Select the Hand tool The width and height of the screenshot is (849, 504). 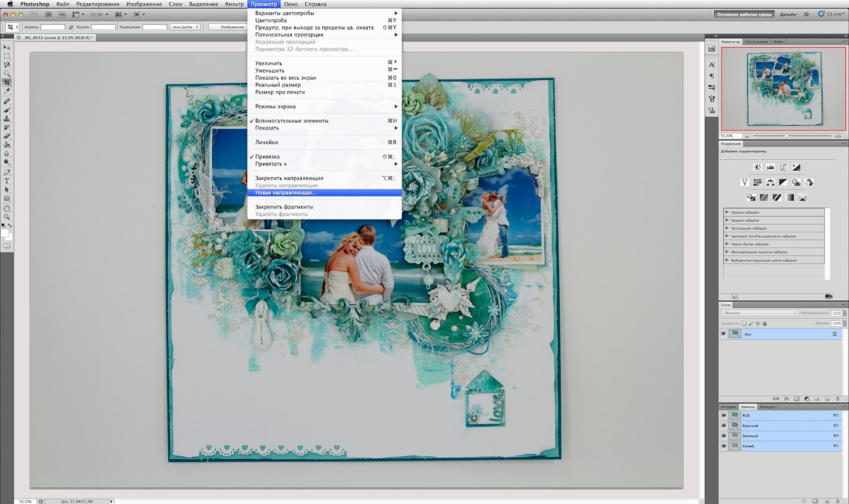[x=7, y=208]
